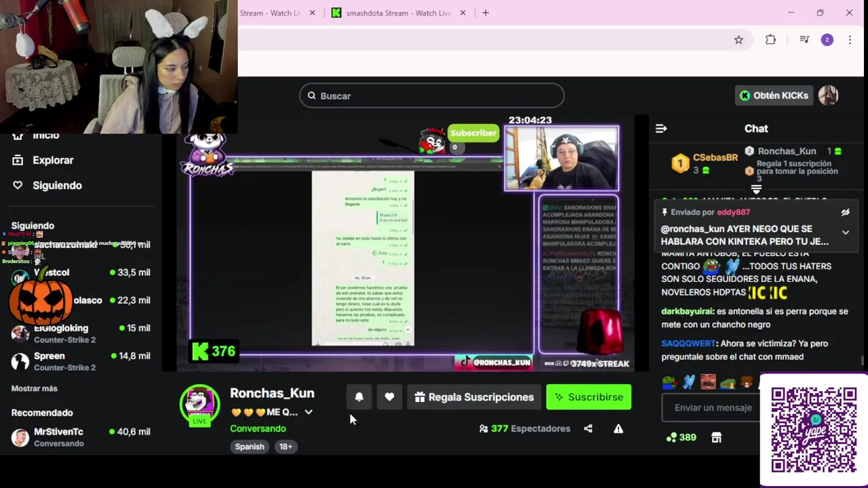Select the first pepe emote in chat bar
Screen dimensions: 868x488
coord(670,382)
